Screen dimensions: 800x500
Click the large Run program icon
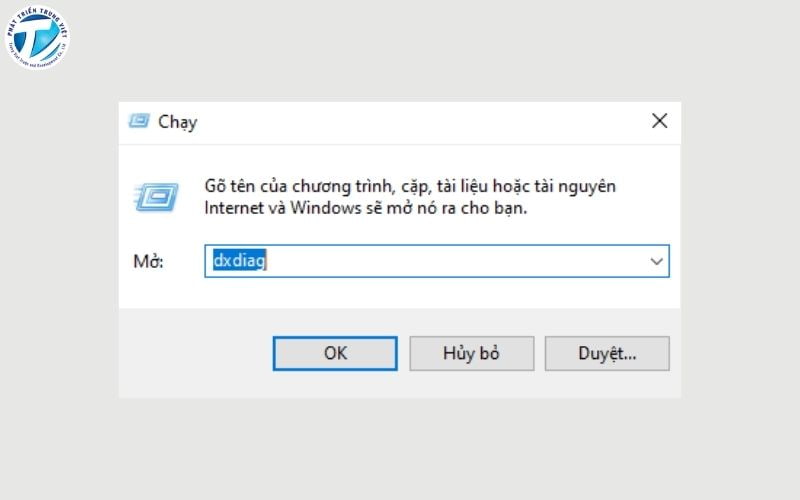pos(155,196)
